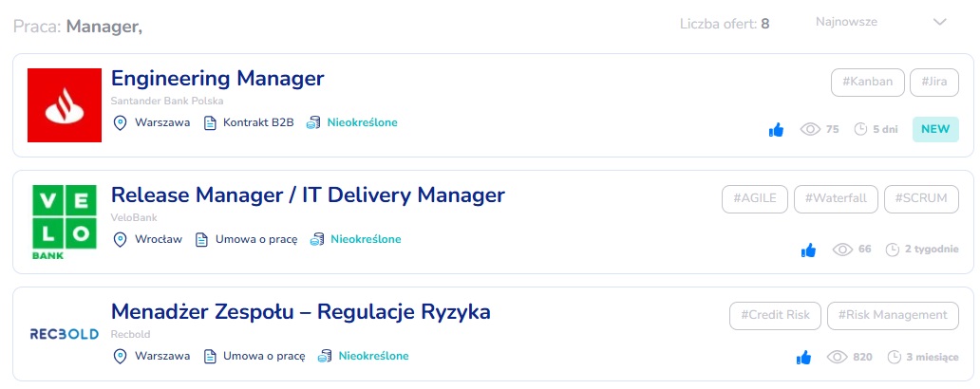
Task: Click the Warszawa location pin on Engineering Manager
Action: pos(121,123)
